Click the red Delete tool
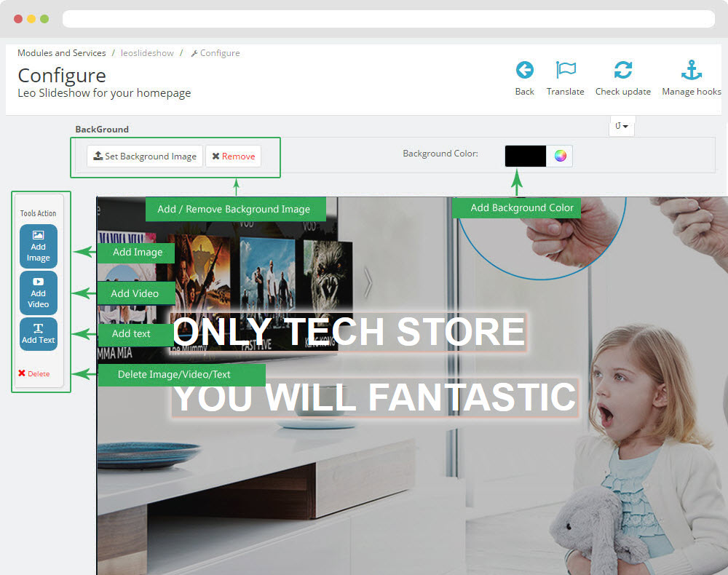The image size is (728, 575). 34,373
